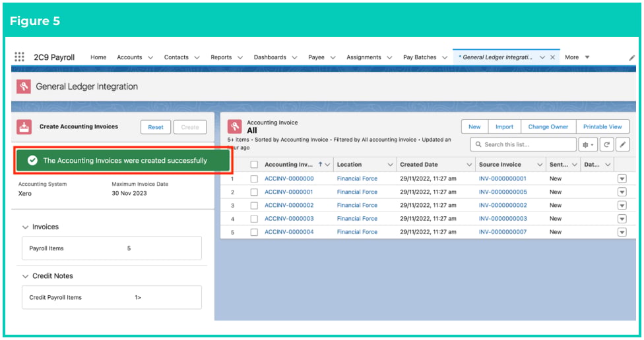Switch to the Dashboards tab
This screenshot has width=644, height=340.
coord(270,57)
